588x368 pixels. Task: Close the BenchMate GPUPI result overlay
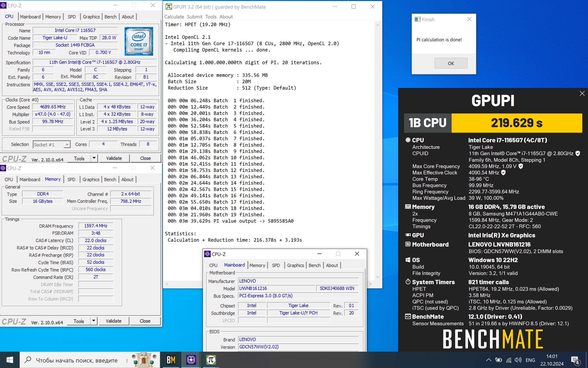(x=582, y=93)
